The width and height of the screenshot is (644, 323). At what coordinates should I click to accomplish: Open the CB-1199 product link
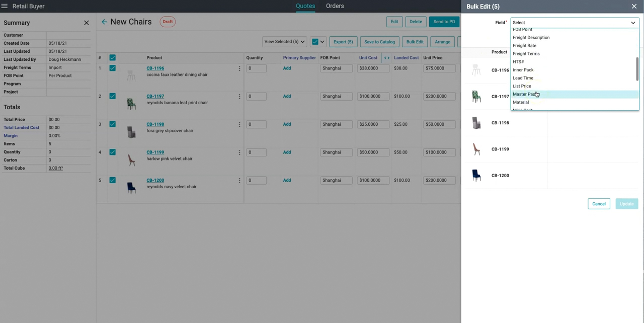(155, 152)
